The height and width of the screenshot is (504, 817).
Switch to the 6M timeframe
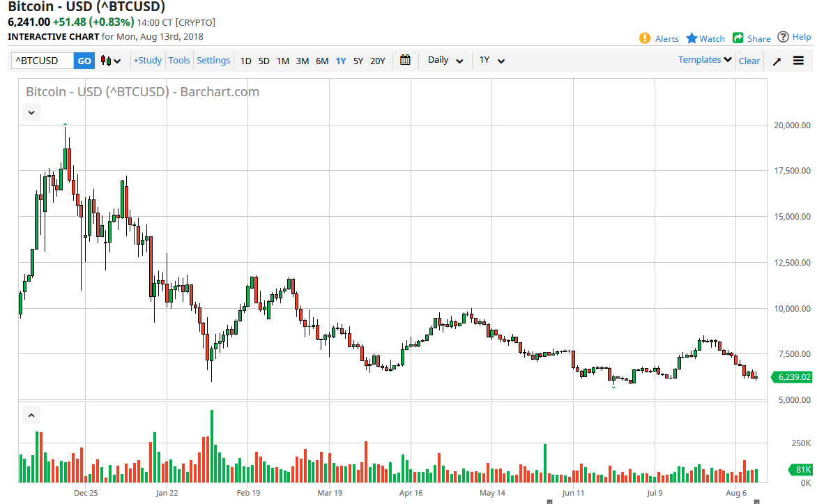click(321, 61)
